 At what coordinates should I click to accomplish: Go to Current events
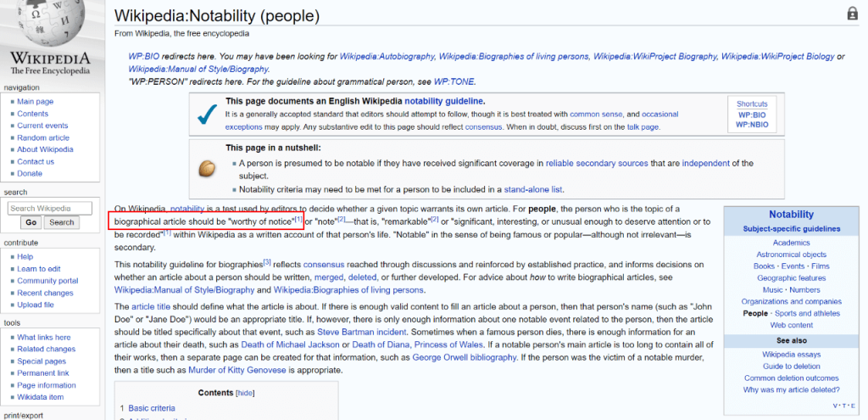(42, 126)
